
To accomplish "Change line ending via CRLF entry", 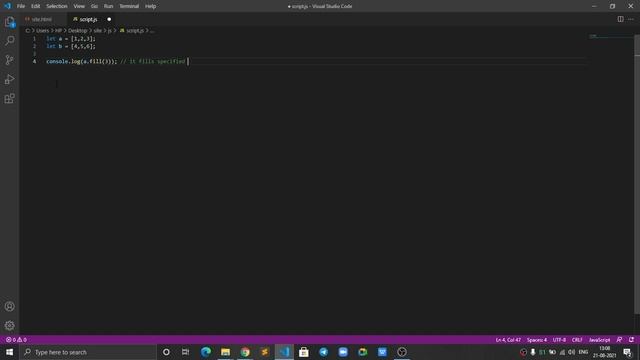I will coord(577,340).
